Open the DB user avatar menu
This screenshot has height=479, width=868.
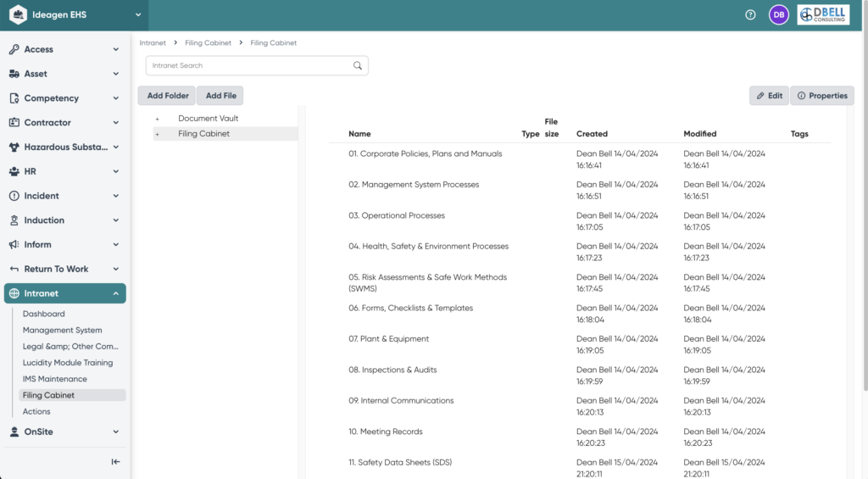point(778,15)
